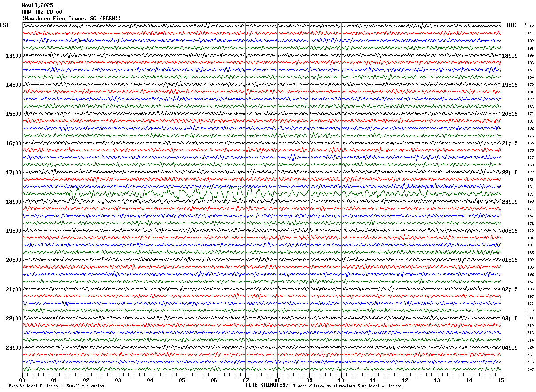Click the Each Vertical Division 500.00 microvolts note
The image size is (536, 392).
(57, 386)
